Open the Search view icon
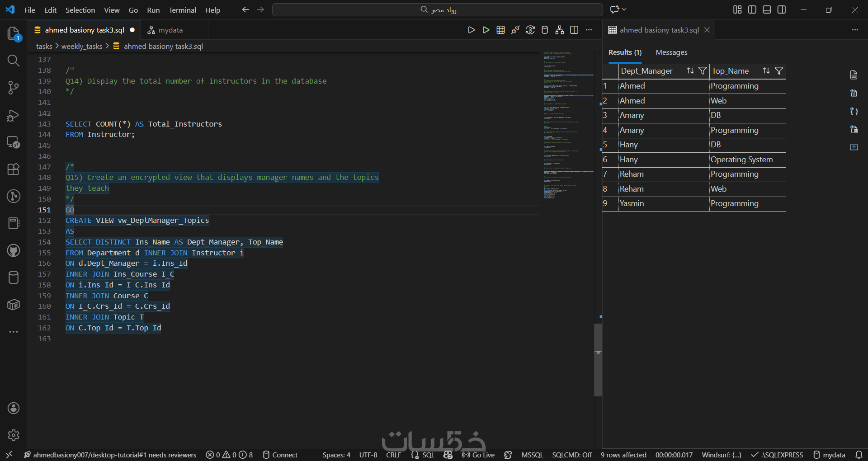Viewport: 868px width, 461px height. point(13,61)
